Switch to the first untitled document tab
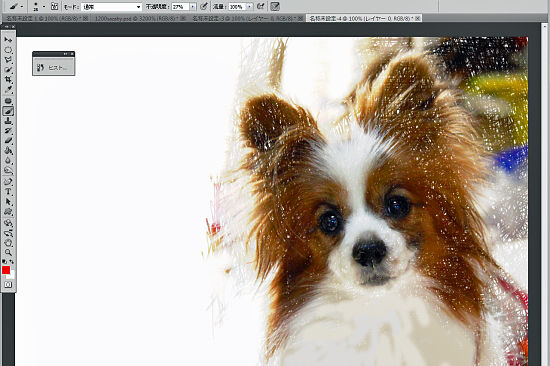Image resolution: width=550 pixels, height=366 pixels. pyautogui.click(x=46, y=18)
